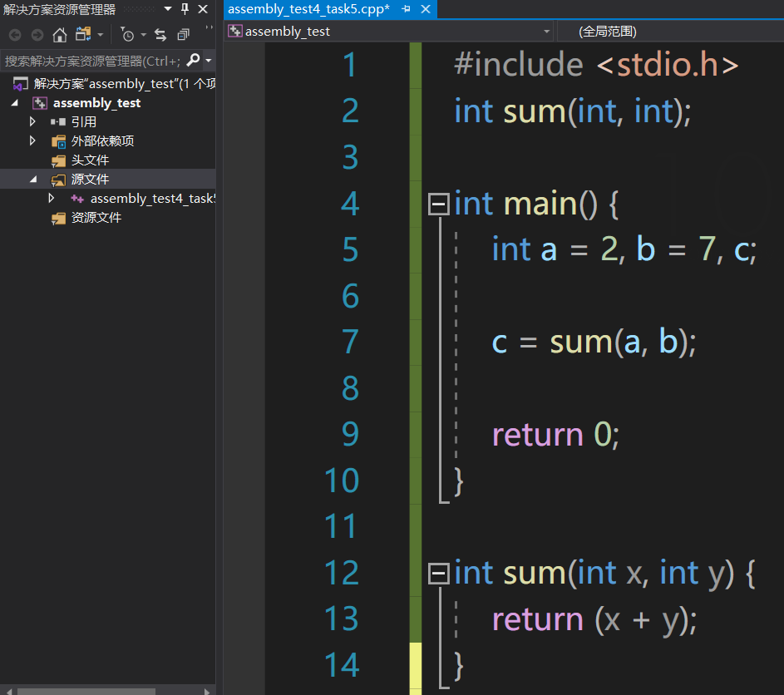This screenshot has width=784, height=695.
Task: Expand the 引用 references node
Action: tap(32, 121)
